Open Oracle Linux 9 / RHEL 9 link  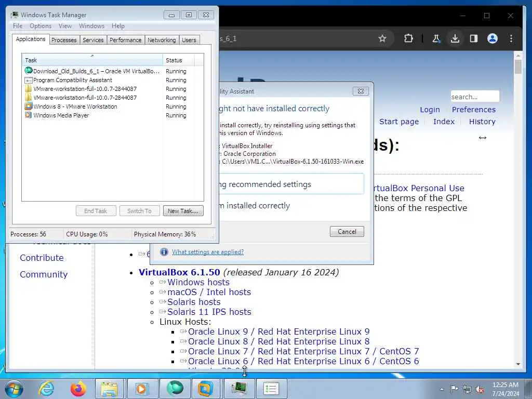278,331
